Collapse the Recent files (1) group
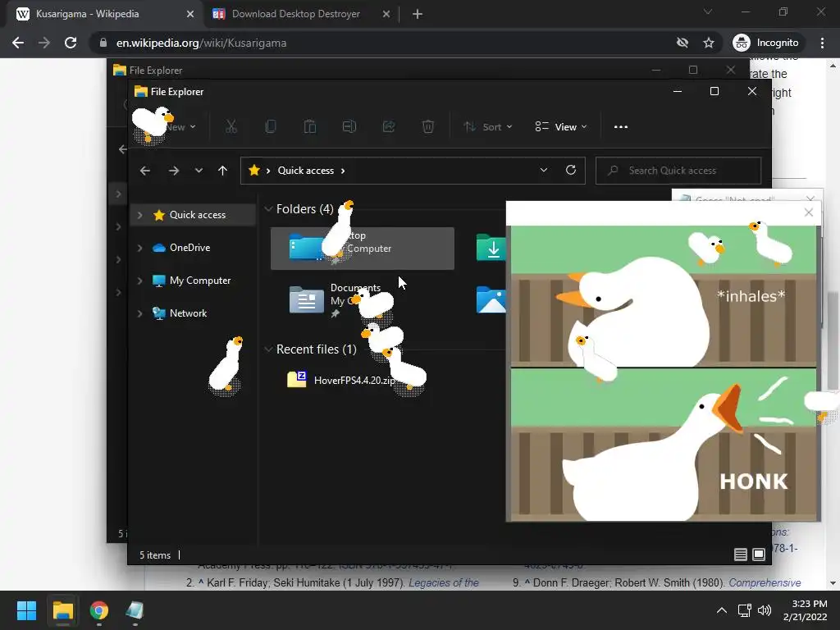This screenshot has width=840, height=630. pyautogui.click(x=268, y=349)
